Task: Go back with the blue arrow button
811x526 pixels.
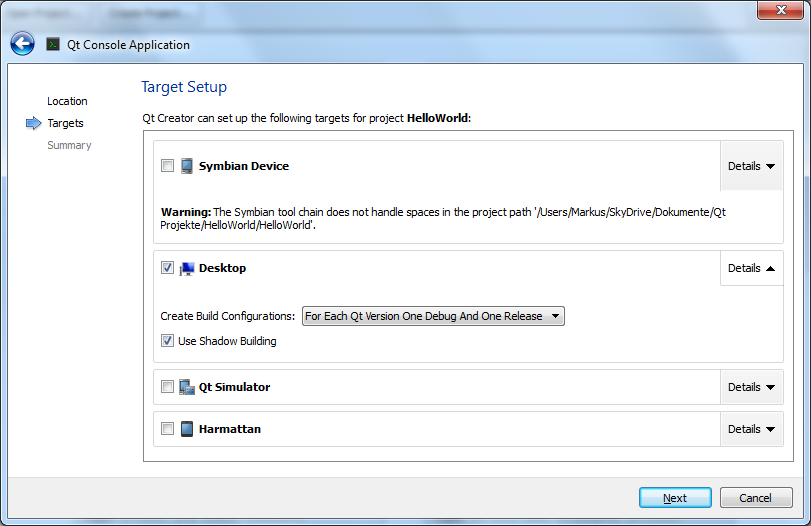Action: click(x=22, y=44)
